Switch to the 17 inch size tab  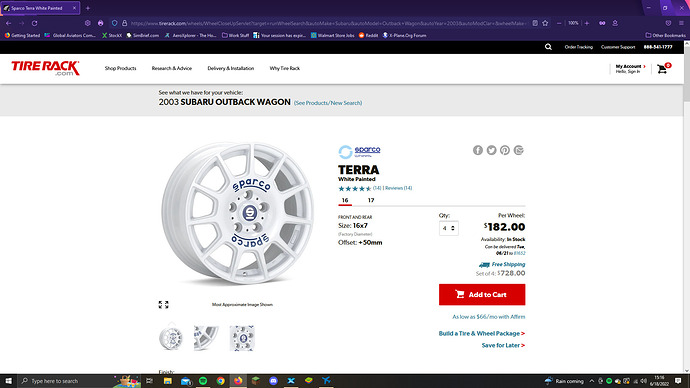pyautogui.click(x=371, y=200)
